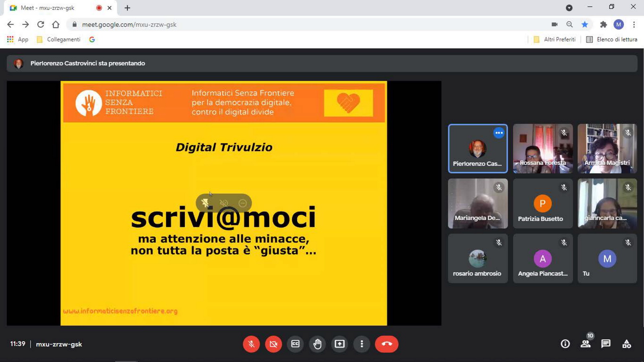Open the zoom magnifier icon in address bar

point(570,25)
